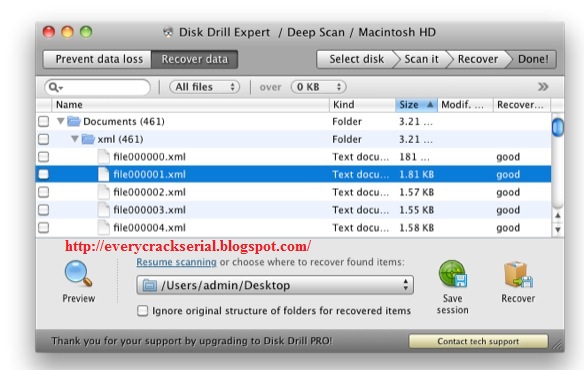584x370 pixels.
Task: Click the scrollbar down arrow
Action: click(558, 229)
